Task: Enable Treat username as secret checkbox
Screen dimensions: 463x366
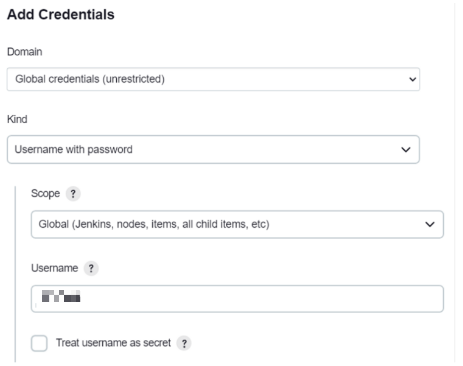Action: [x=39, y=343]
